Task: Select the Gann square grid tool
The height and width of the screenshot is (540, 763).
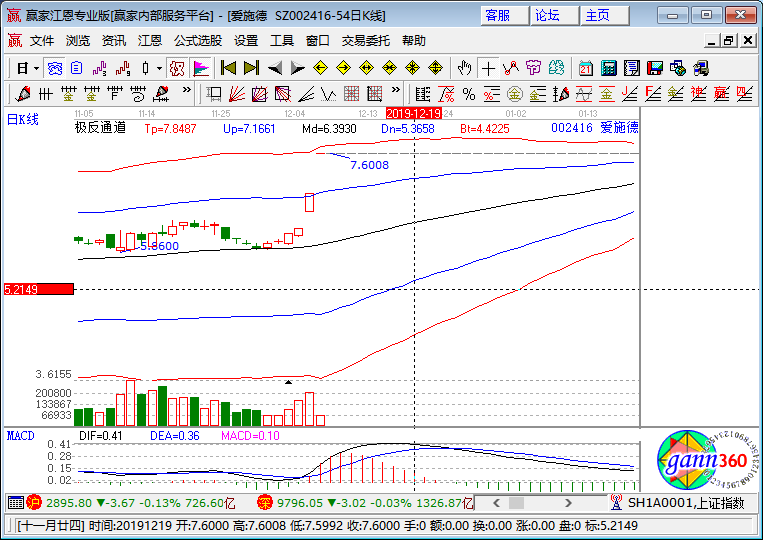Action: click(x=352, y=94)
